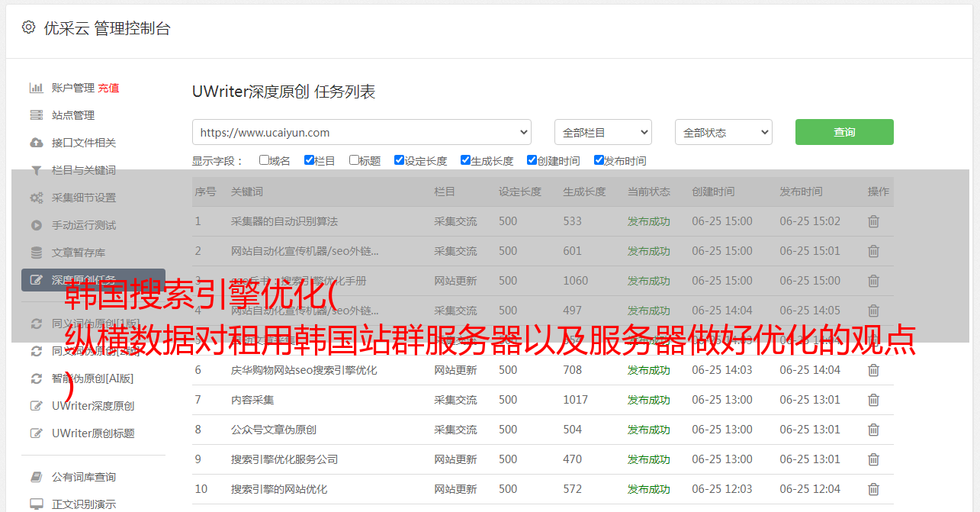980x512 pixels.
Task: Click the edit icon for UWriter深度原创
Action: coord(36,406)
